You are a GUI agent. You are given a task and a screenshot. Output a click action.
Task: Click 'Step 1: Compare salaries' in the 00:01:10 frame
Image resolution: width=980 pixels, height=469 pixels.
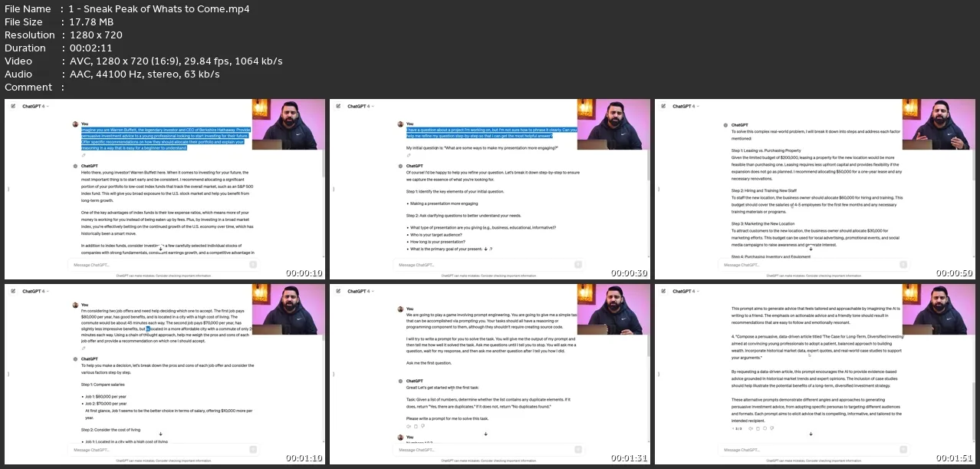coord(104,383)
